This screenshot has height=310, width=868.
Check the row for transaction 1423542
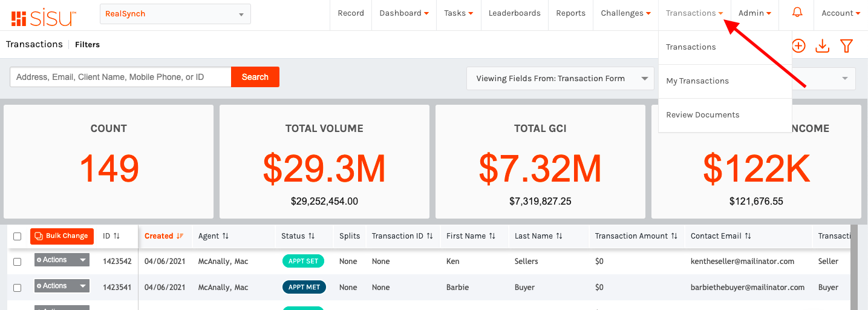[x=18, y=262]
